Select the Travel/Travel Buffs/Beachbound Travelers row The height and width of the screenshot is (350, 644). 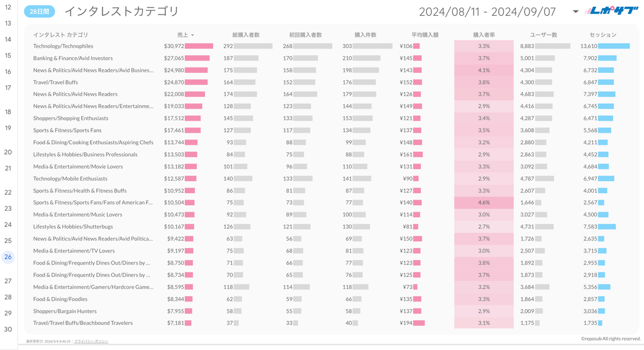(83, 323)
